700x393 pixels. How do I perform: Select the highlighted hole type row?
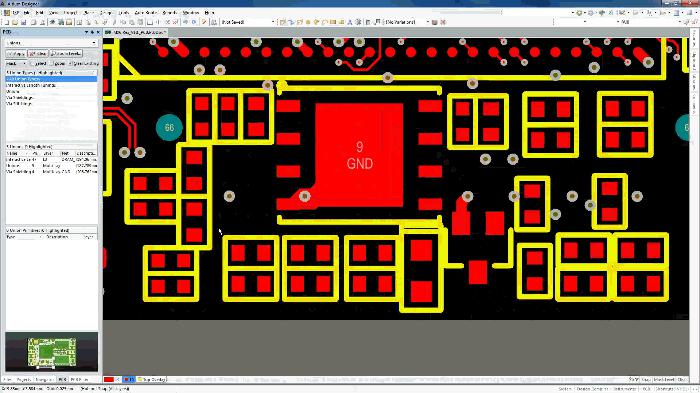pos(51,79)
